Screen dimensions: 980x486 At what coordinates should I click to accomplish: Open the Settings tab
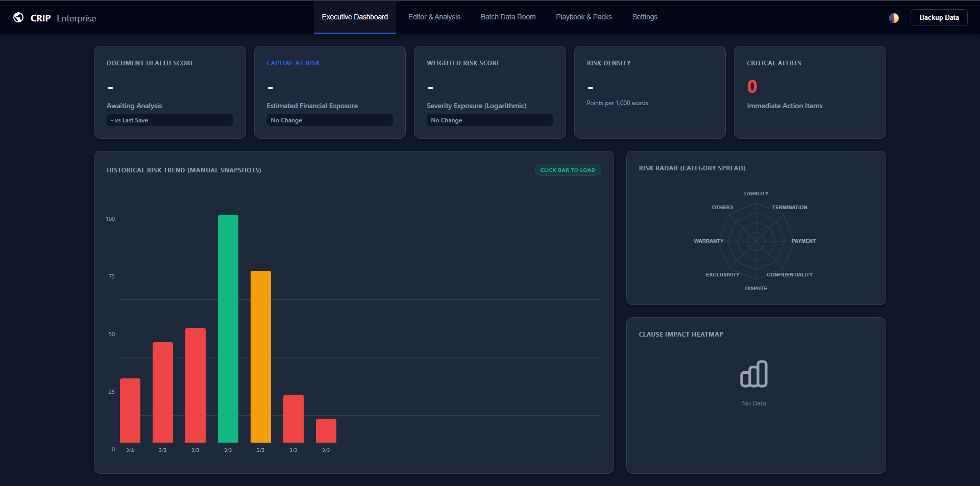click(x=644, y=17)
